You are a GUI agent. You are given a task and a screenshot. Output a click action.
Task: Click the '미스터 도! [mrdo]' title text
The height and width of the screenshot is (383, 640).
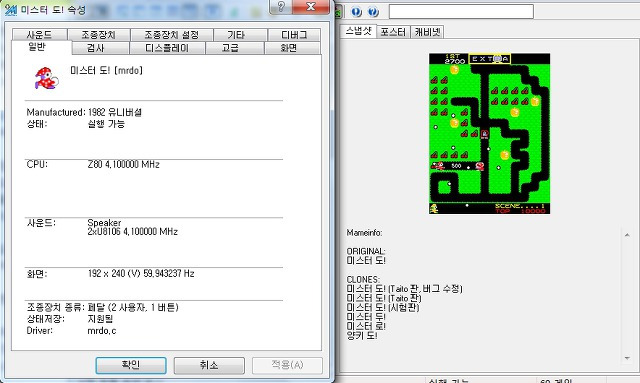(107, 71)
